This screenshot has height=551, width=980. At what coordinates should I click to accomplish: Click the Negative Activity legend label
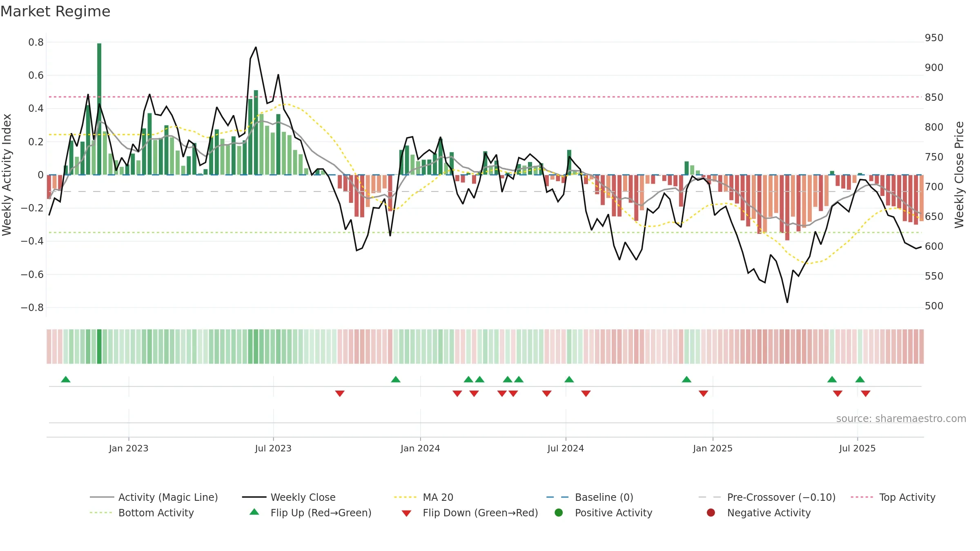pyautogui.click(x=769, y=513)
